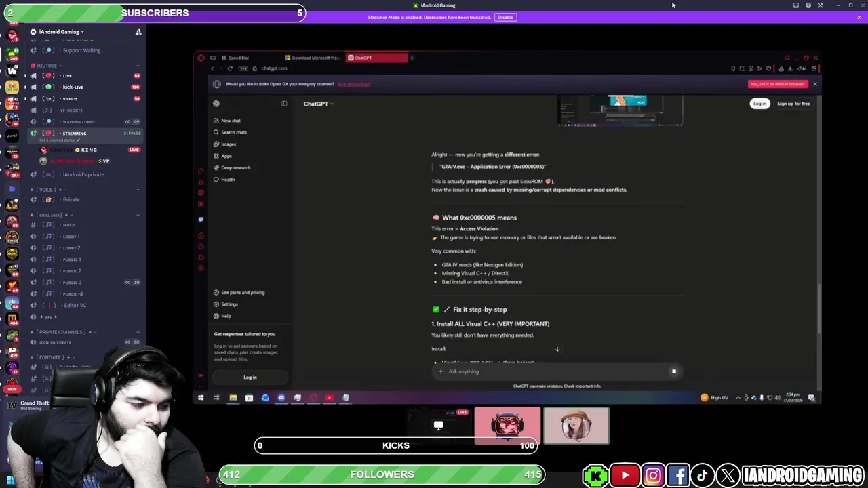This screenshot has width=868, height=488.
Task: Collapse the VOICE category
Action: tap(47, 190)
